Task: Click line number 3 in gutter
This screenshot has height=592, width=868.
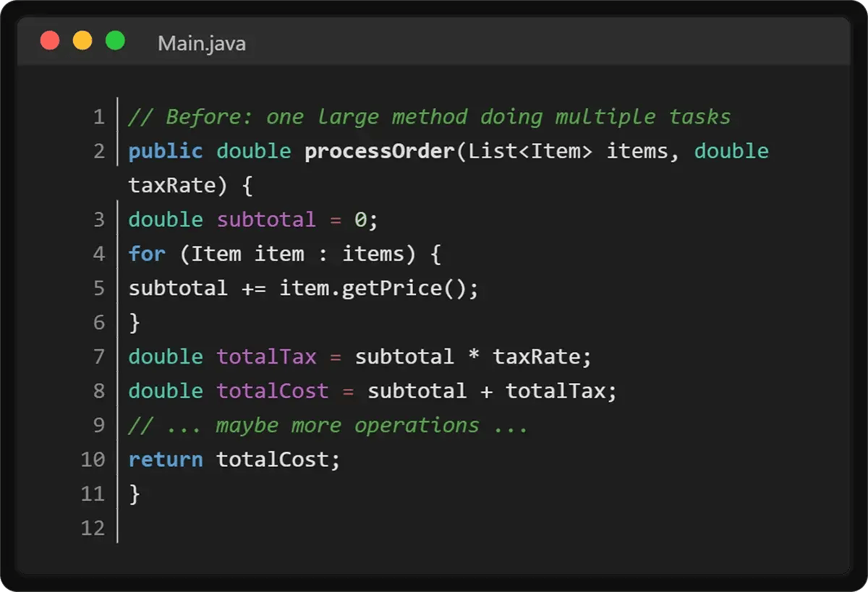Action: (99, 220)
